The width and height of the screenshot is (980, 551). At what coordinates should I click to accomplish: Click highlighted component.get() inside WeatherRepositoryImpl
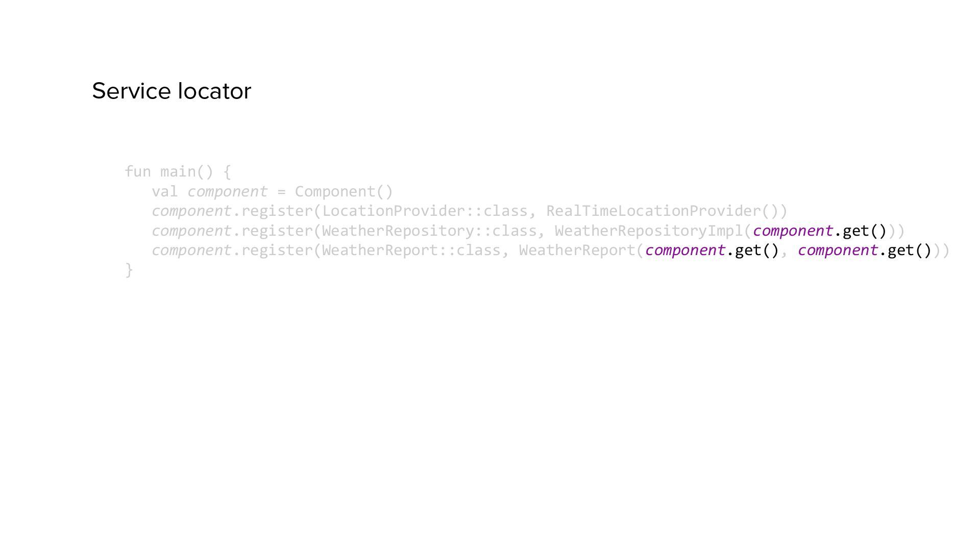[x=820, y=231]
